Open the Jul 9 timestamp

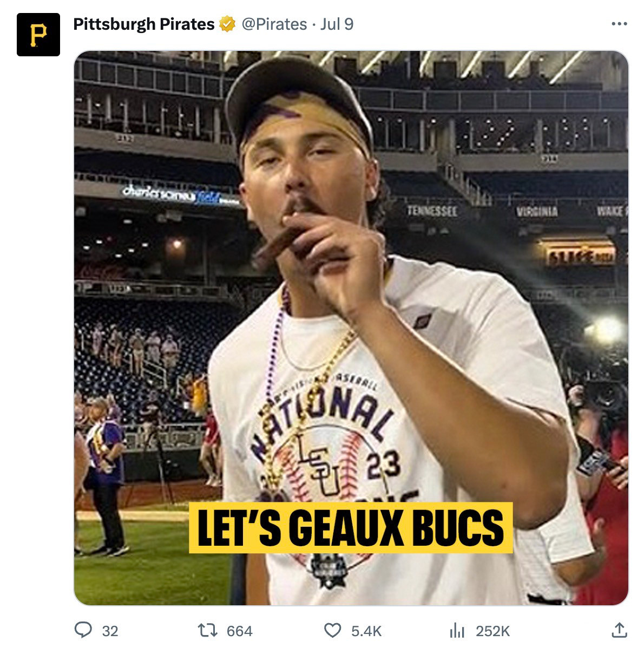tap(337, 24)
